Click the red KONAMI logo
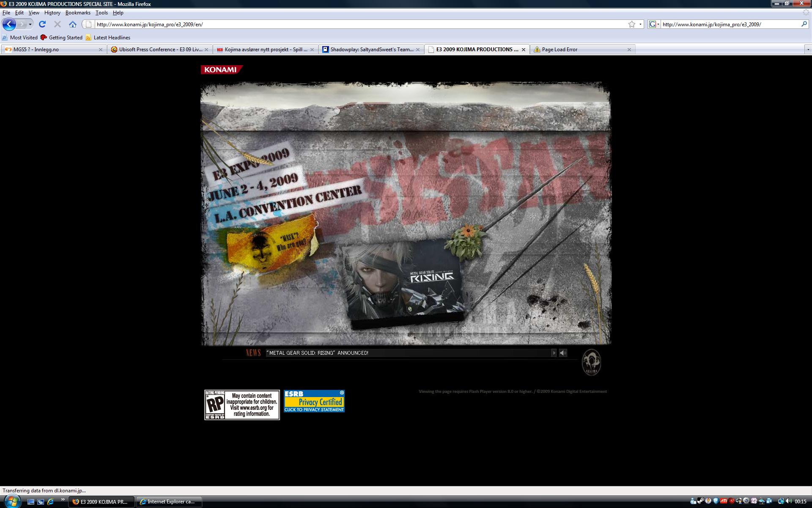The width and height of the screenshot is (812, 508). 221,69
